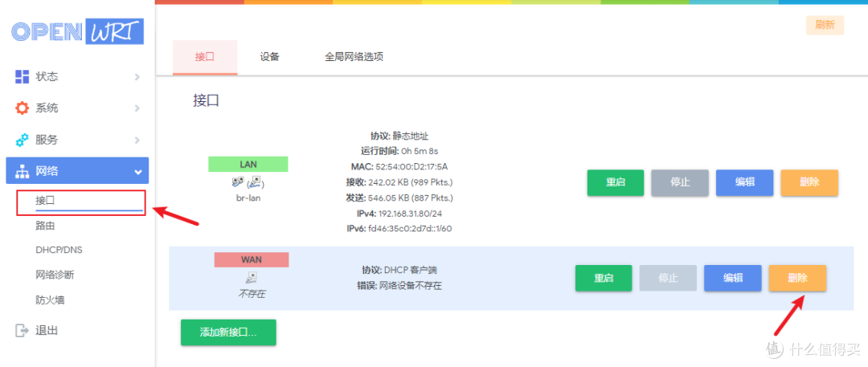Click the disabled 停止 button for WAN
This screenshot has height=367, width=868.
coord(668,278)
